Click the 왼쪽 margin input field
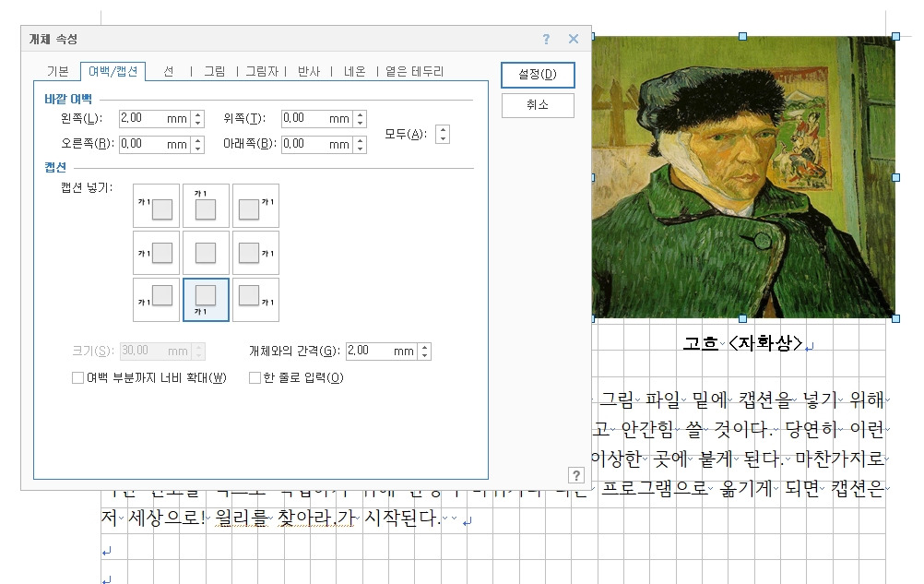The width and height of the screenshot is (924, 584). tap(156, 118)
